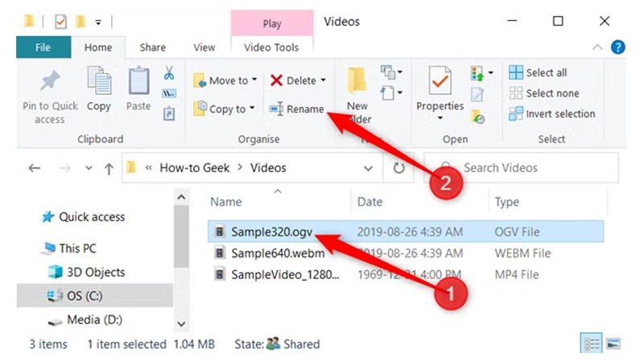Expand the Properties dropdown arrow
The image size is (644, 362).
(x=440, y=118)
